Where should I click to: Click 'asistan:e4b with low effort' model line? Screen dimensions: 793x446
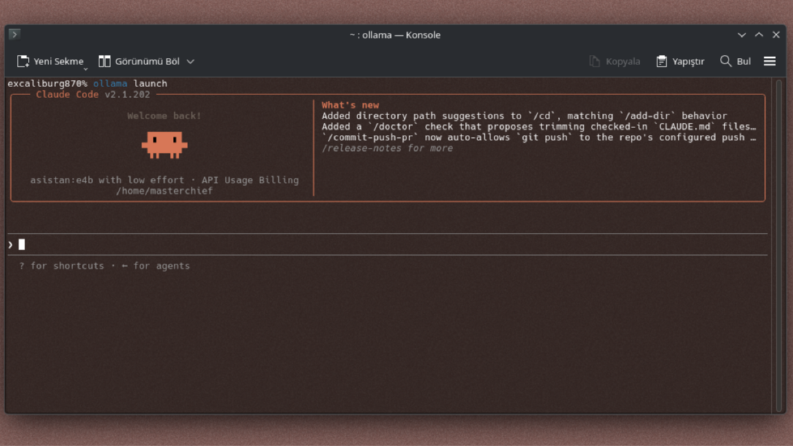coord(107,180)
